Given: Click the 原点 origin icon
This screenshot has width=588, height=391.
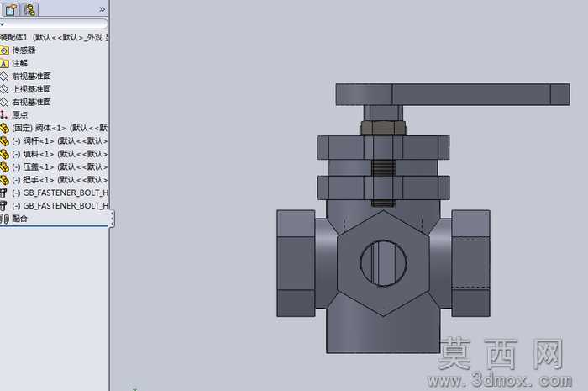Looking at the screenshot, I should [x=3, y=115].
